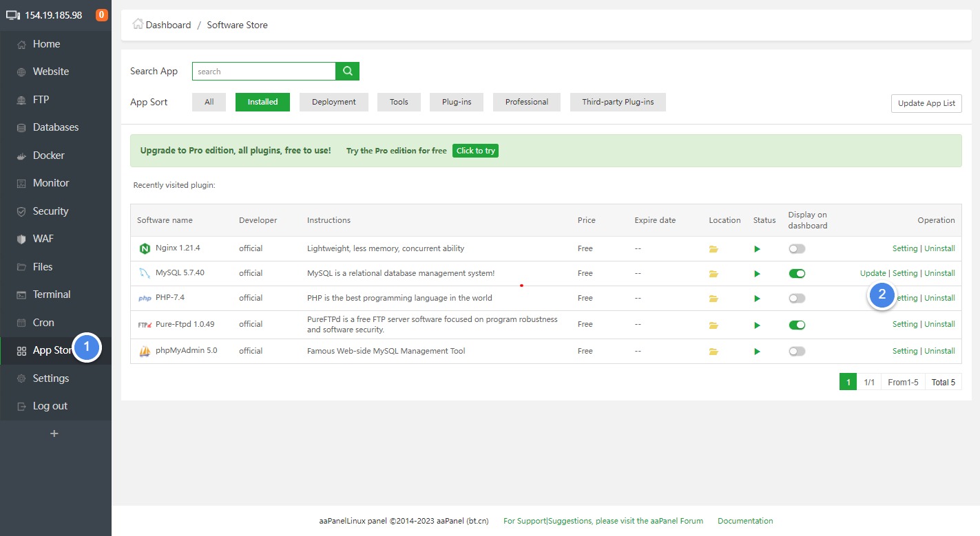Open Pure-Ftpd location folder icon
This screenshot has width=980, height=536.
pos(713,325)
